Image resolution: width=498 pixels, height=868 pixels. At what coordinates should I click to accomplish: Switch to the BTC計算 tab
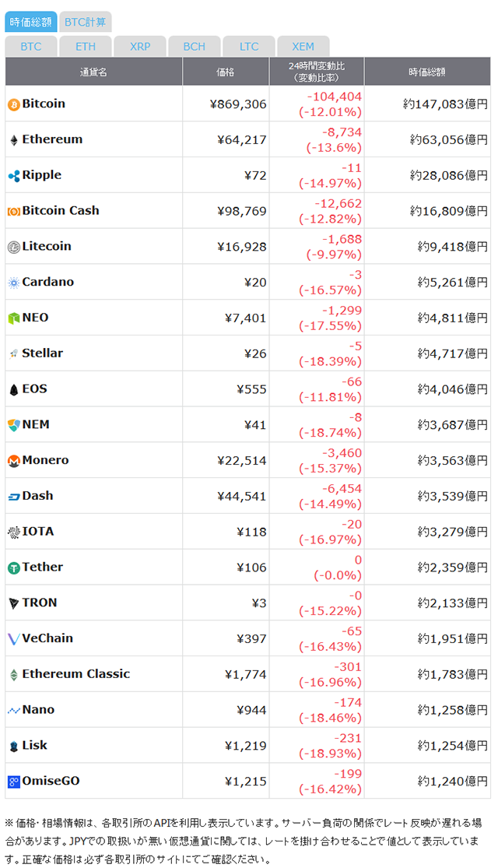(x=86, y=22)
